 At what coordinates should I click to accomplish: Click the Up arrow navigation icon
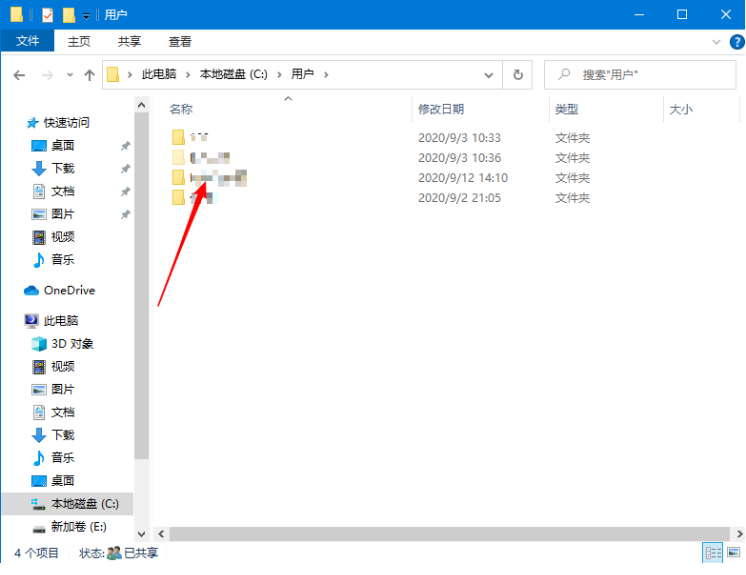point(90,75)
